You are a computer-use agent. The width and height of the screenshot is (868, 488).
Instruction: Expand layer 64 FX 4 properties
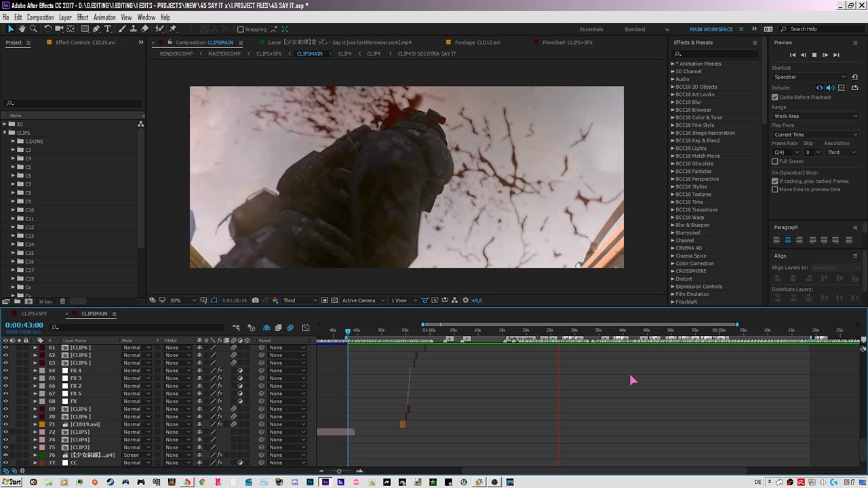coord(35,371)
